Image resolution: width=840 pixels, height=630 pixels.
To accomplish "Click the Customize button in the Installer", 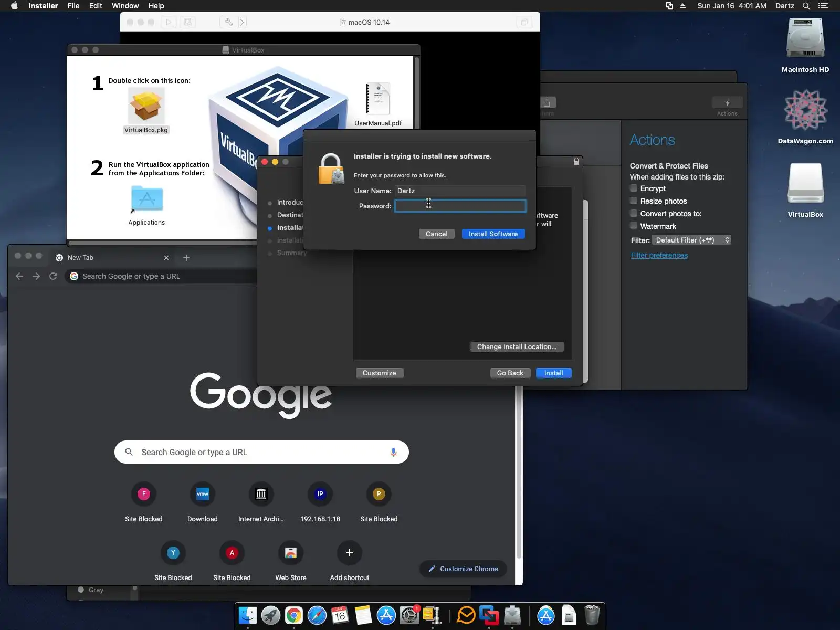I will point(379,373).
